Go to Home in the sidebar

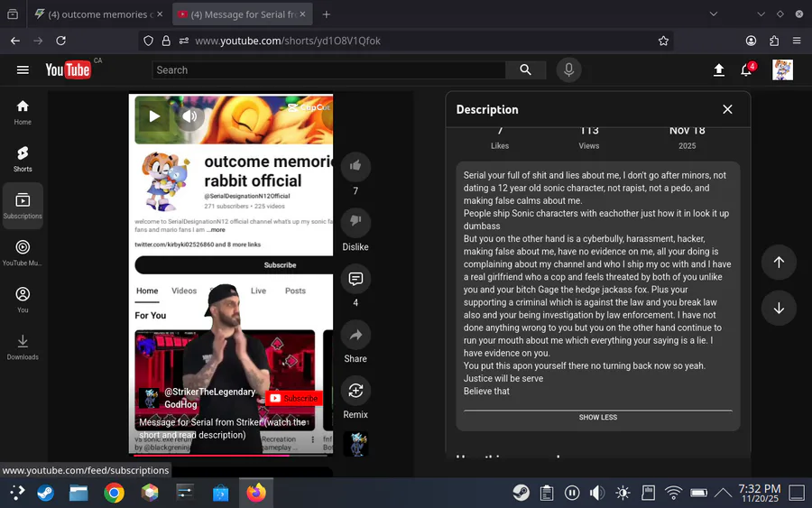23,113
